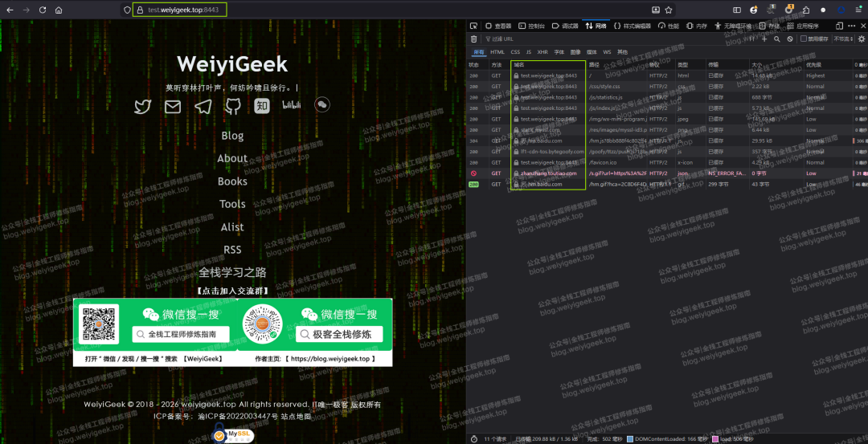Filter requests by CSS

pyautogui.click(x=515, y=52)
